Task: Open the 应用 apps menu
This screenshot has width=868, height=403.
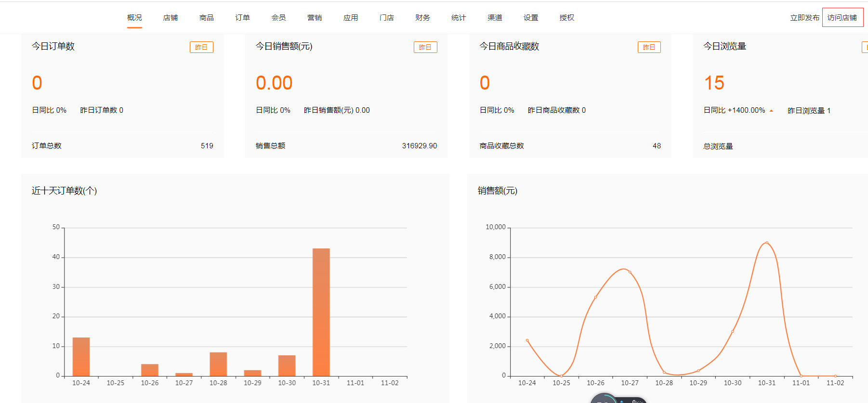Action: click(x=351, y=18)
